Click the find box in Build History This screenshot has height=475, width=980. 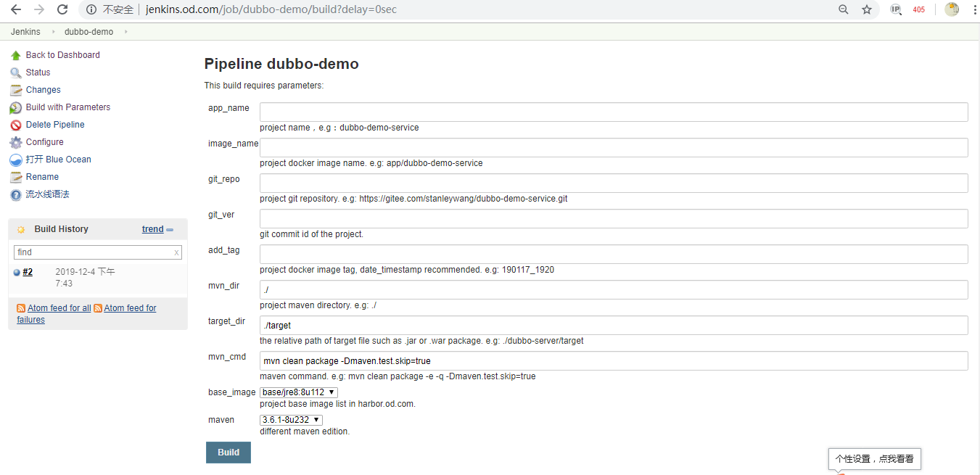[x=98, y=252]
